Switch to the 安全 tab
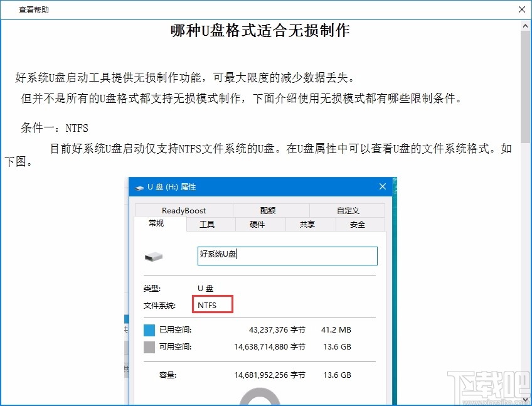 tap(359, 223)
